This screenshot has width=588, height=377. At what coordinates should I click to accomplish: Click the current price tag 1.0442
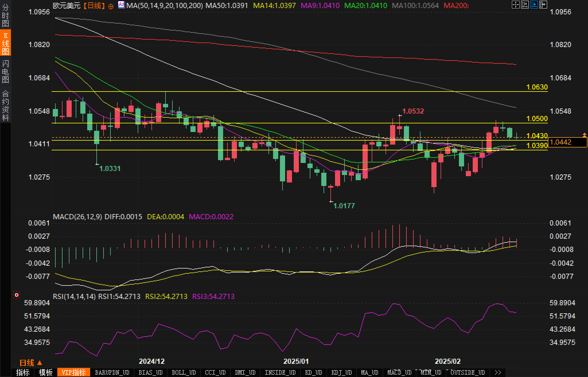[567, 142]
